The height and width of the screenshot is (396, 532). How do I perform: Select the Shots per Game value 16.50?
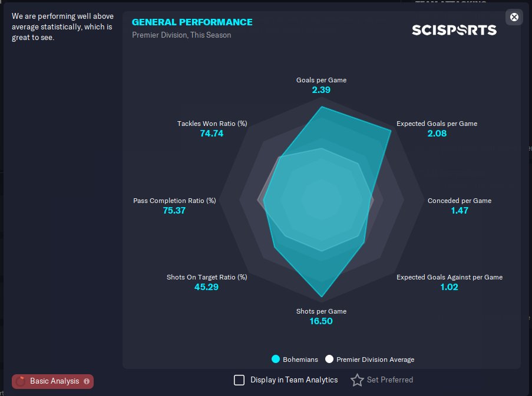pyautogui.click(x=321, y=321)
